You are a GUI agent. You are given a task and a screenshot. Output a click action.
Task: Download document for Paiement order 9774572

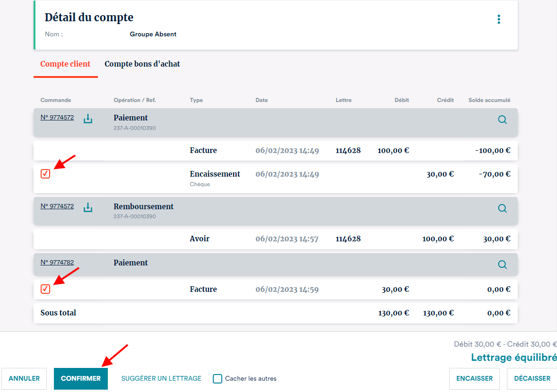click(x=88, y=119)
